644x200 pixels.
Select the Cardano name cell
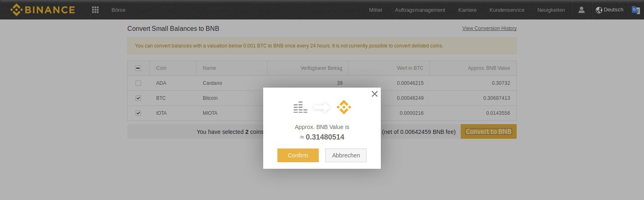pos(213,83)
